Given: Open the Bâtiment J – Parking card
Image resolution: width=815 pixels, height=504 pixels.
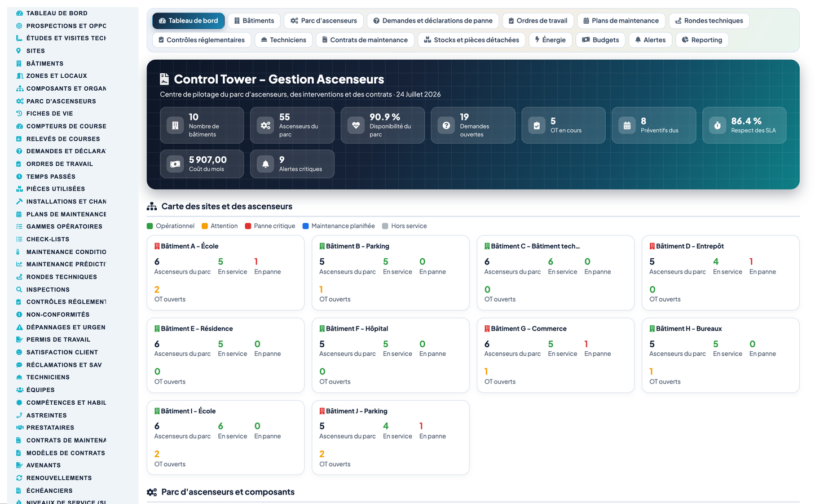Looking at the screenshot, I should [390, 437].
